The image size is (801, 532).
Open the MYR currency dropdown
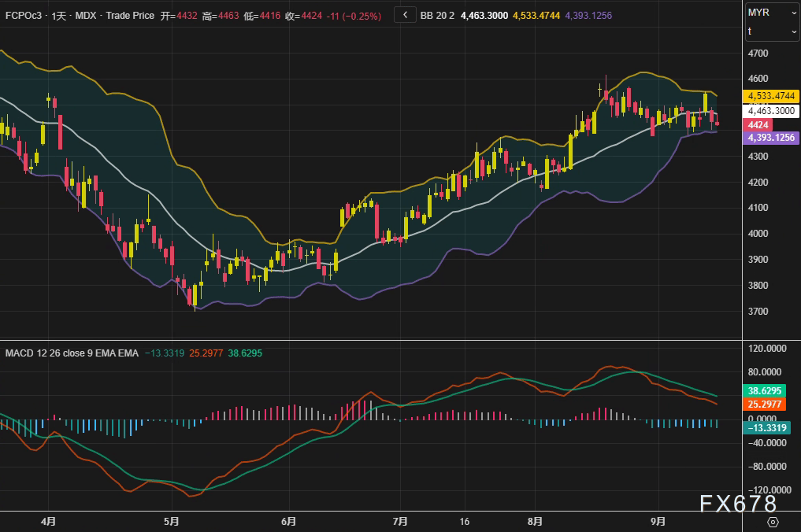point(772,13)
